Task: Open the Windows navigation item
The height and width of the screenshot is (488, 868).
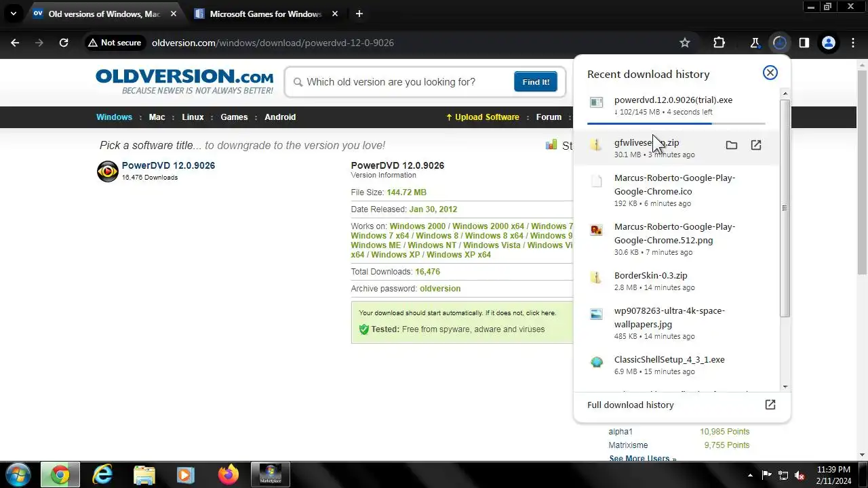Action: pyautogui.click(x=114, y=117)
